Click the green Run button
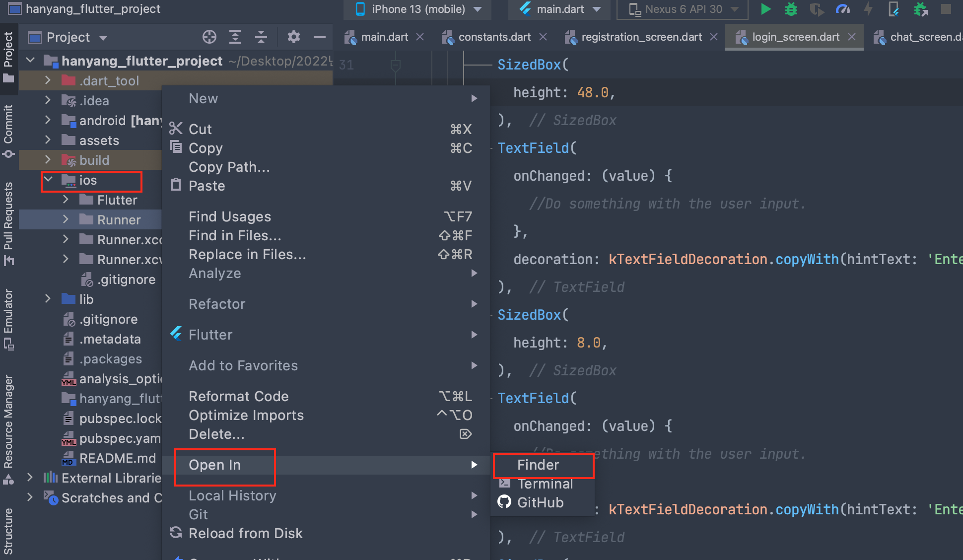The width and height of the screenshot is (963, 560). [x=765, y=9]
